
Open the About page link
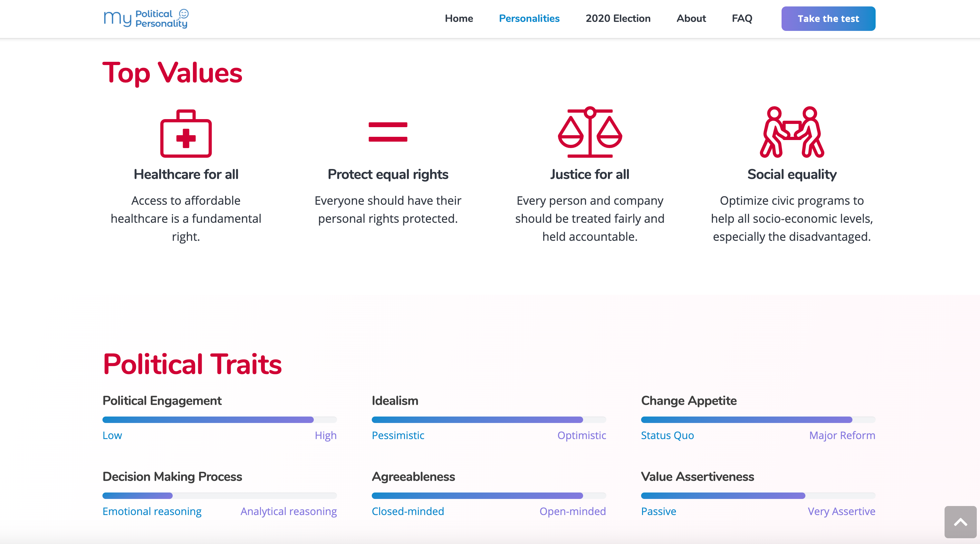pos(691,18)
